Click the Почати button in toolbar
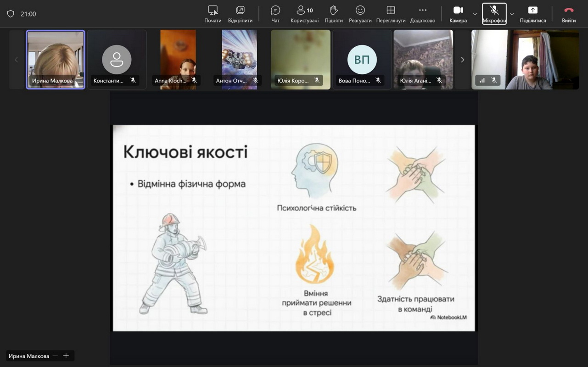Screen dimensions: 588x367 point(213,14)
